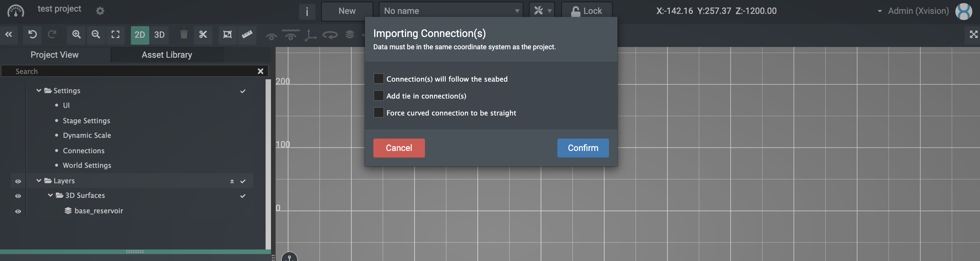Switch to 2D view mode

click(140, 35)
